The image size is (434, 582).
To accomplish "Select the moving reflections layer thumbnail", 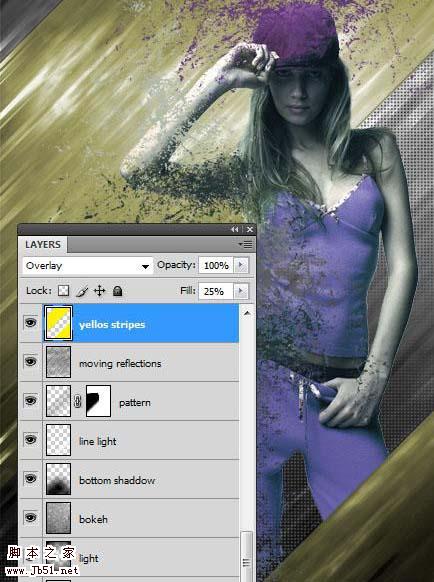I will (x=58, y=362).
